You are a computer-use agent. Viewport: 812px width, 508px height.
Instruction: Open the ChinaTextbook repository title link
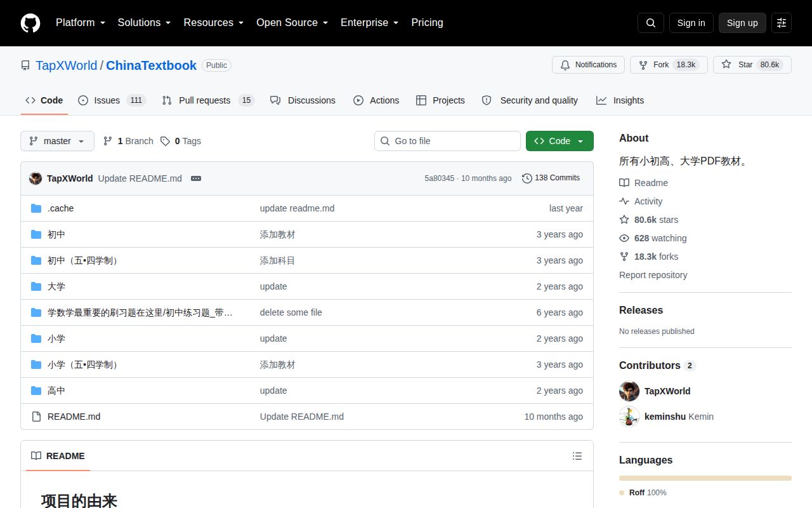151,65
